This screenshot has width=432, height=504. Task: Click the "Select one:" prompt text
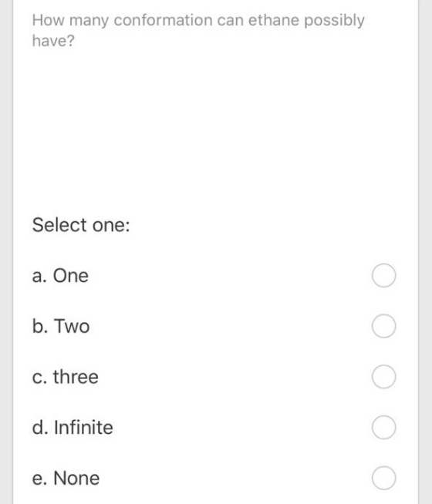[x=81, y=225]
